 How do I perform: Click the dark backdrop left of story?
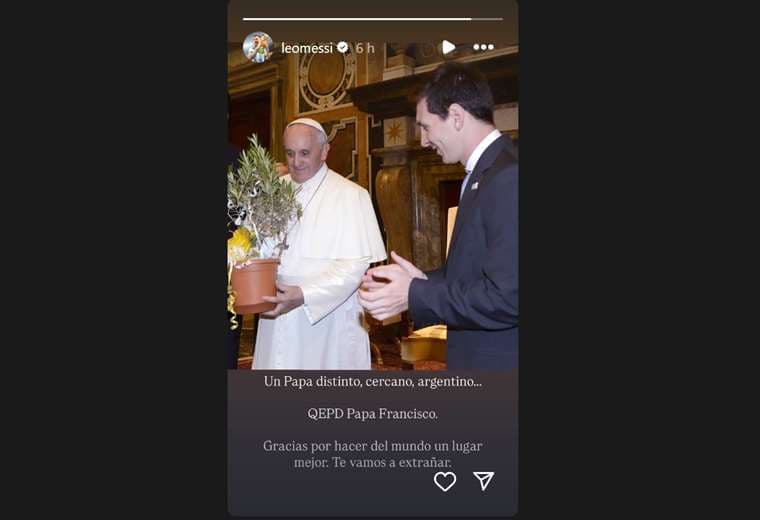coord(114,260)
